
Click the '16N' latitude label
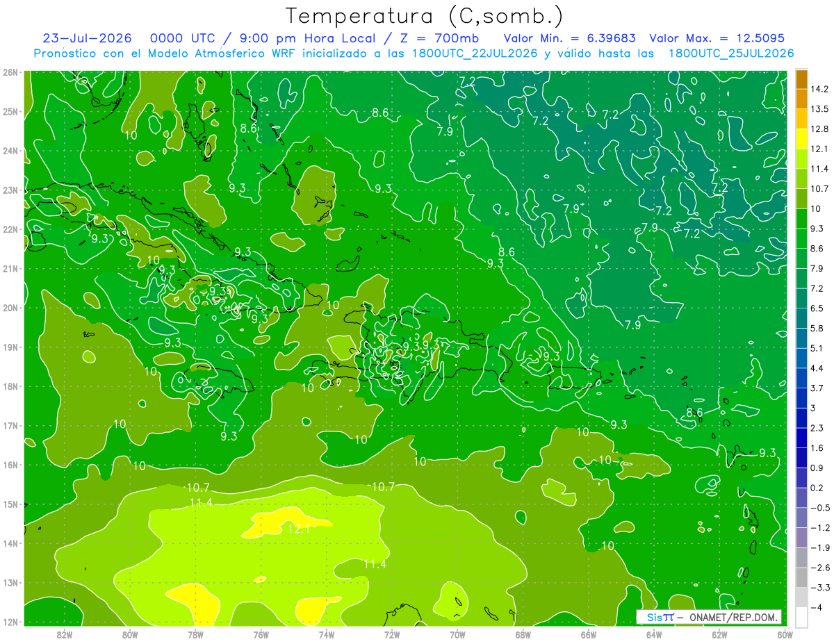(10, 465)
